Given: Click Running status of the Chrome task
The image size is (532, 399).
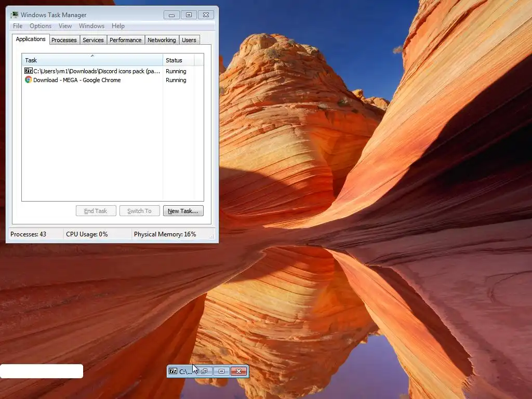Looking at the screenshot, I should pyautogui.click(x=176, y=80).
